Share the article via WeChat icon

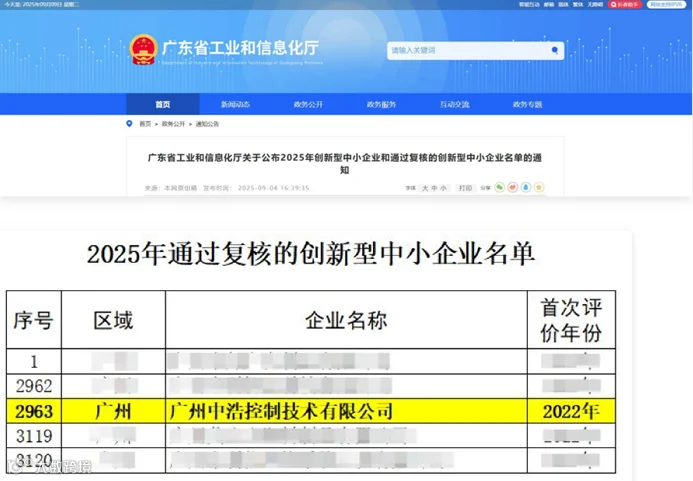(499, 187)
